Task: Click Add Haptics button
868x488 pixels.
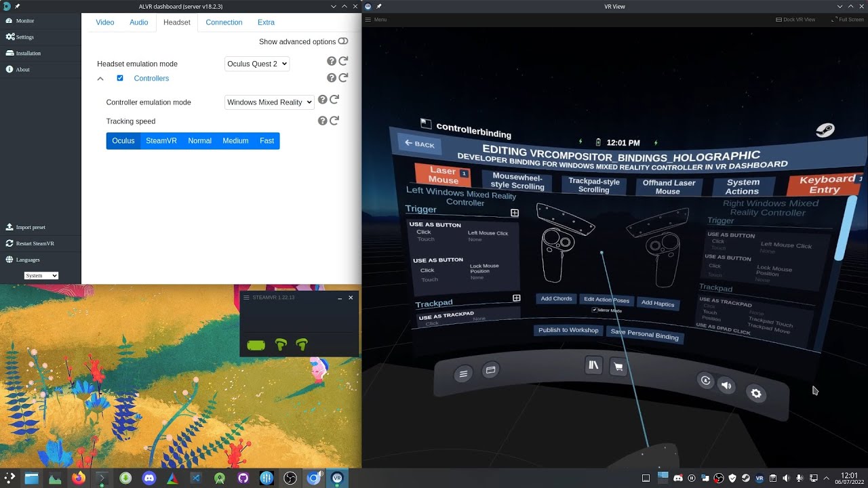Action: 657,303
